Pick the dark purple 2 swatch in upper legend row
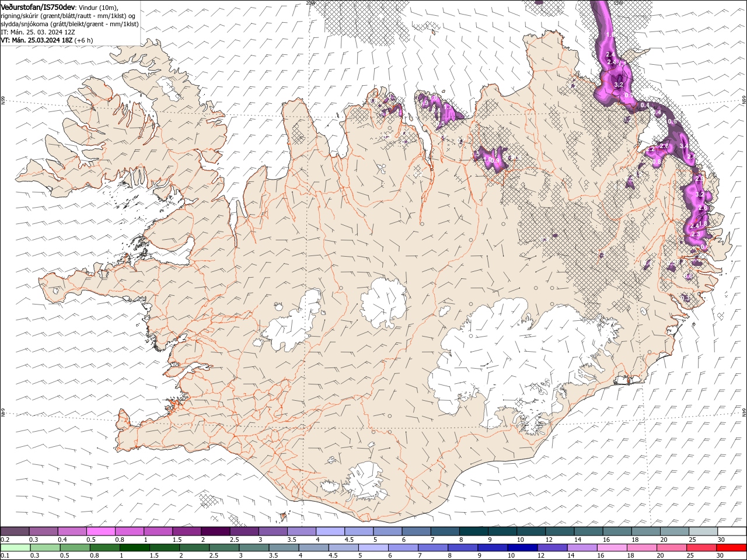Image resolution: width=747 pixels, height=560 pixels. tap(215, 531)
